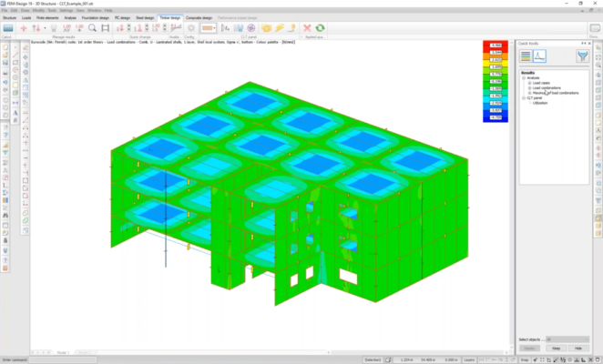
Task: Expand Maximum of load combinations node
Action: click(x=529, y=93)
